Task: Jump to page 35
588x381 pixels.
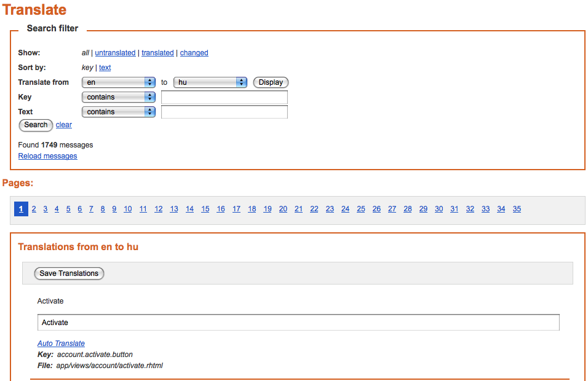Action: [517, 209]
